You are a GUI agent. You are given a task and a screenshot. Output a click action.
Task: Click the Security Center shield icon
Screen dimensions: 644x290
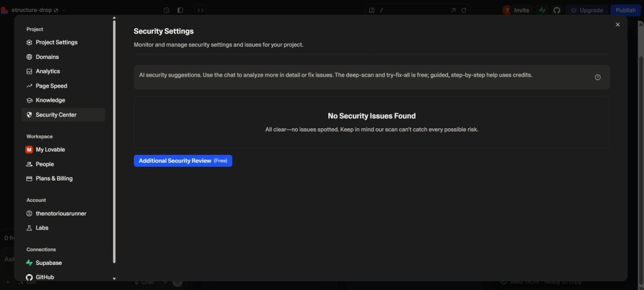[x=29, y=115]
